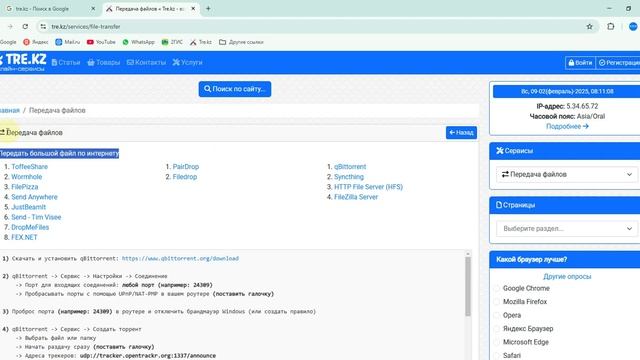Screen dimensions: 640x360
Task: Open the Услуги menu item
Action: pyautogui.click(x=187, y=62)
